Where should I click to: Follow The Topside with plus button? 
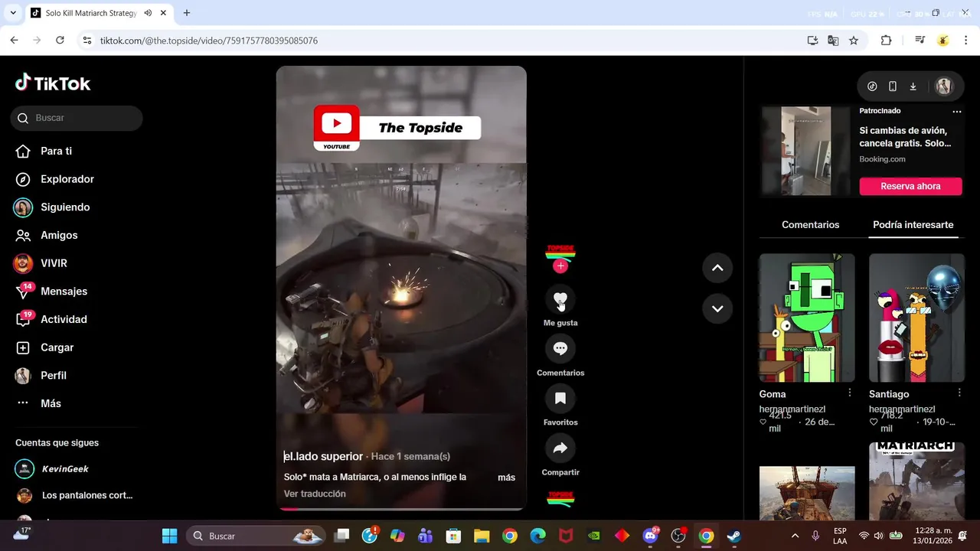(560, 266)
